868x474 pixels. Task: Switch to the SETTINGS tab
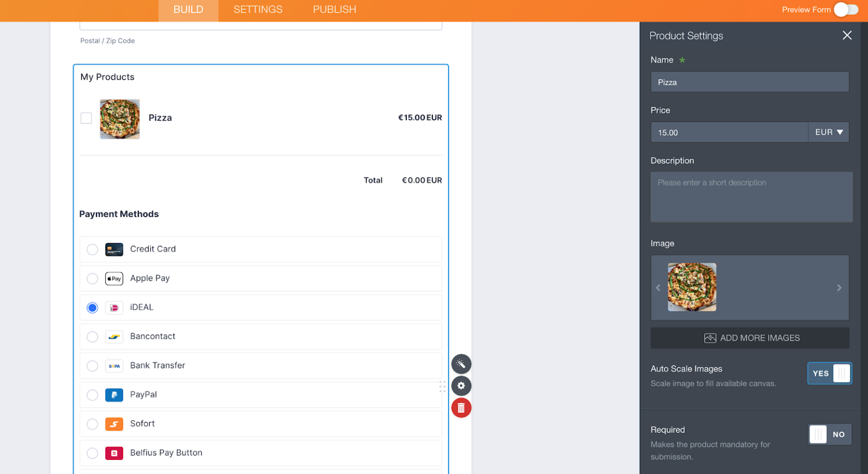(x=258, y=10)
